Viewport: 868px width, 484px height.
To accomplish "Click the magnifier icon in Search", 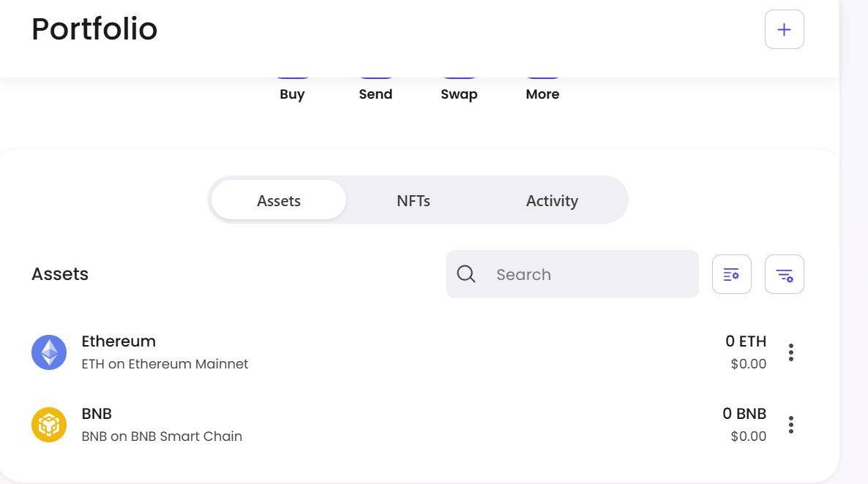I will pyautogui.click(x=466, y=274).
